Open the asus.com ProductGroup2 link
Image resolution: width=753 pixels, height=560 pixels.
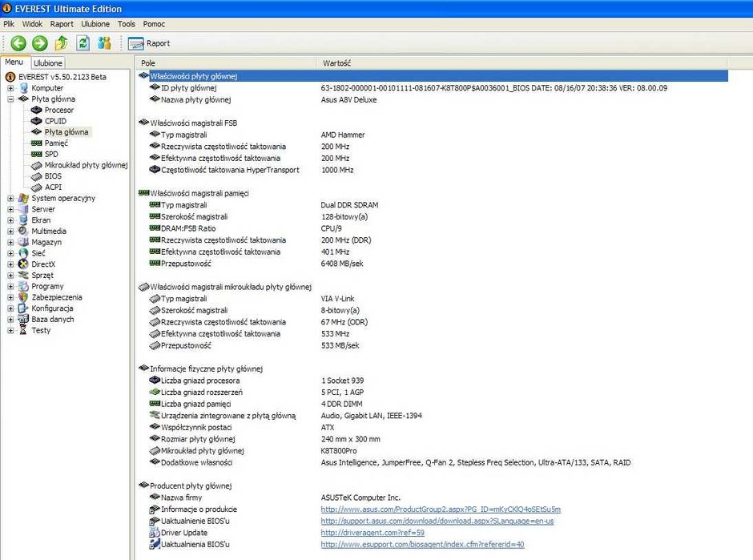coord(441,509)
